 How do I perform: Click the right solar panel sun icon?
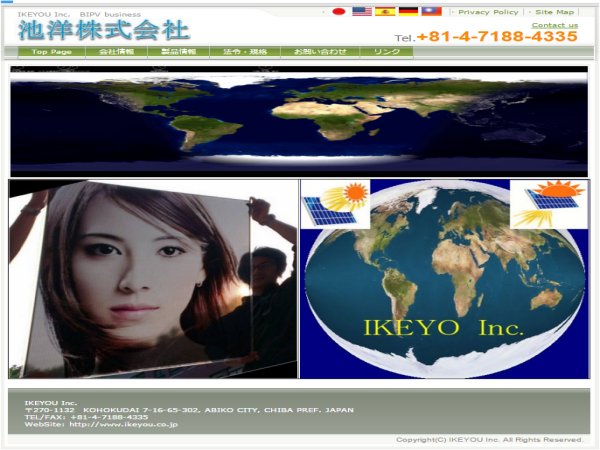[547, 204]
